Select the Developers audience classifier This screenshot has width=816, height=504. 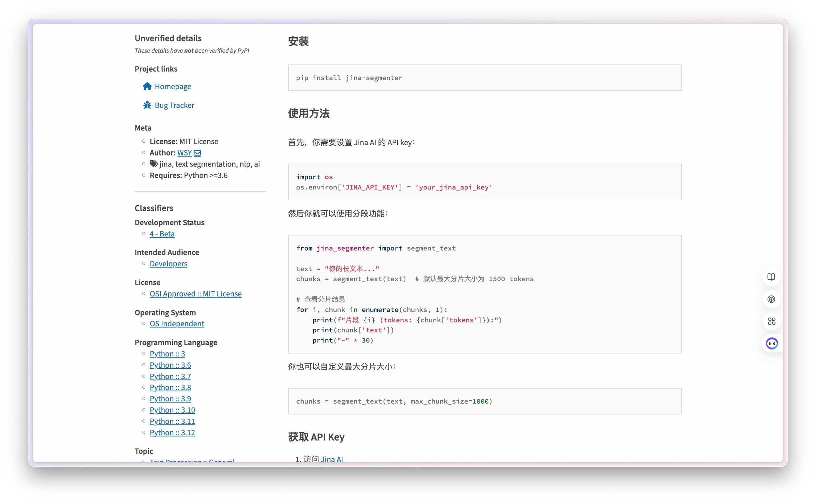[168, 264]
